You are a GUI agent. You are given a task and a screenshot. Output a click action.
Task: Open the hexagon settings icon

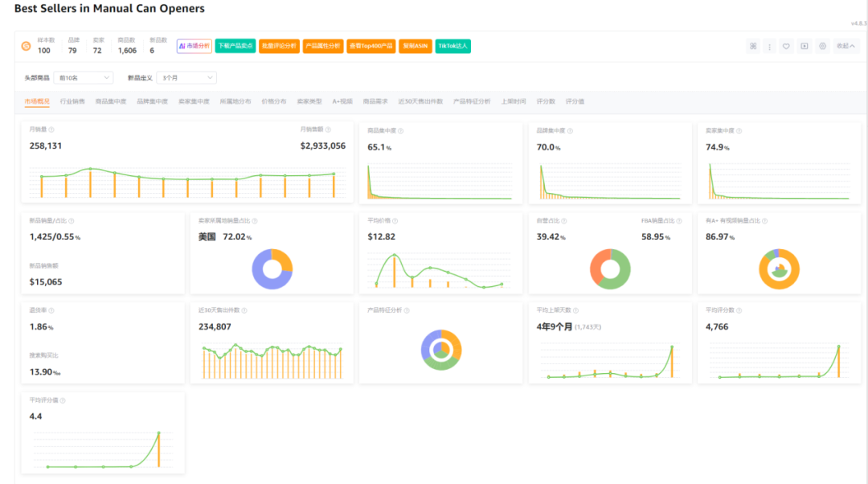click(823, 46)
